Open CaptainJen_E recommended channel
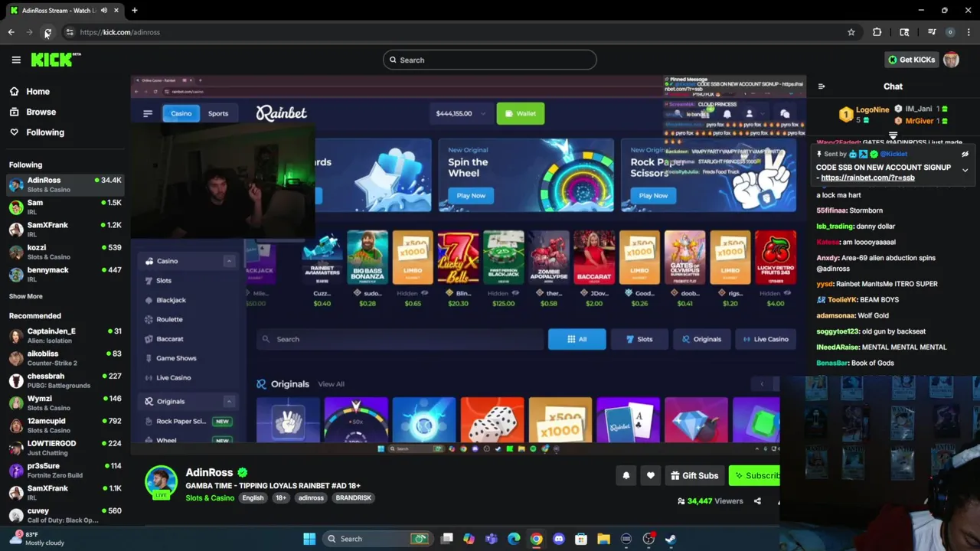This screenshot has height=551, width=980. [x=65, y=335]
